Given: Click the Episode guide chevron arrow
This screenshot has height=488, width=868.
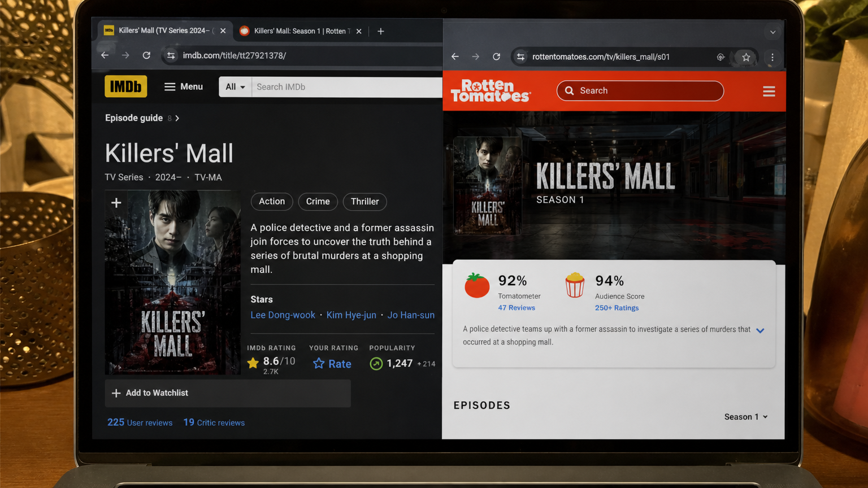Looking at the screenshot, I should [177, 118].
